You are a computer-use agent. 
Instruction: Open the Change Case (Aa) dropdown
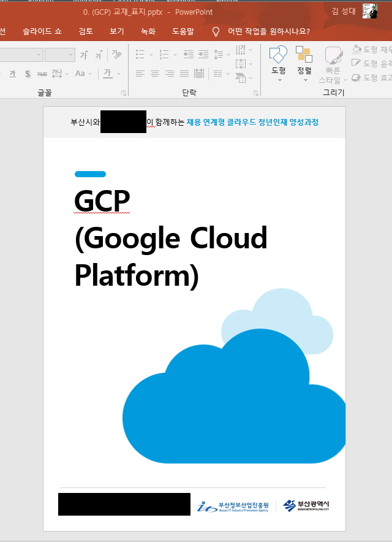(x=83, y=74)
